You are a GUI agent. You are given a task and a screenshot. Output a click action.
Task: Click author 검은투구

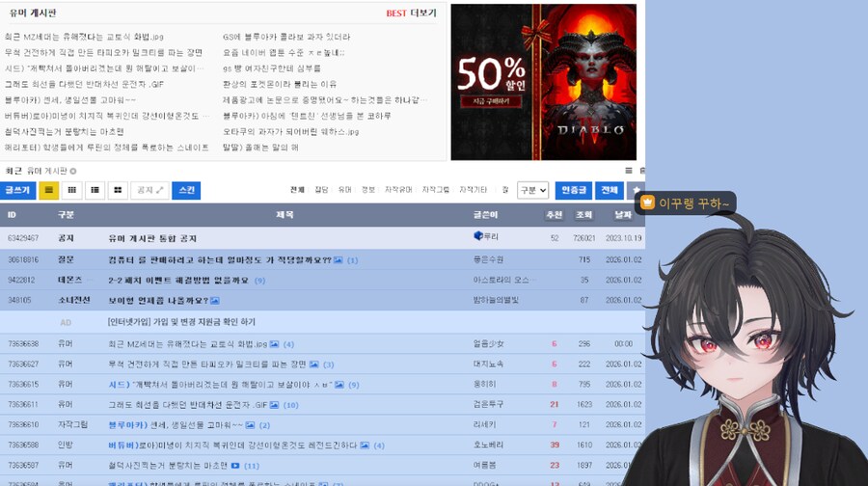pyautogui.click(x=488, y=405)
